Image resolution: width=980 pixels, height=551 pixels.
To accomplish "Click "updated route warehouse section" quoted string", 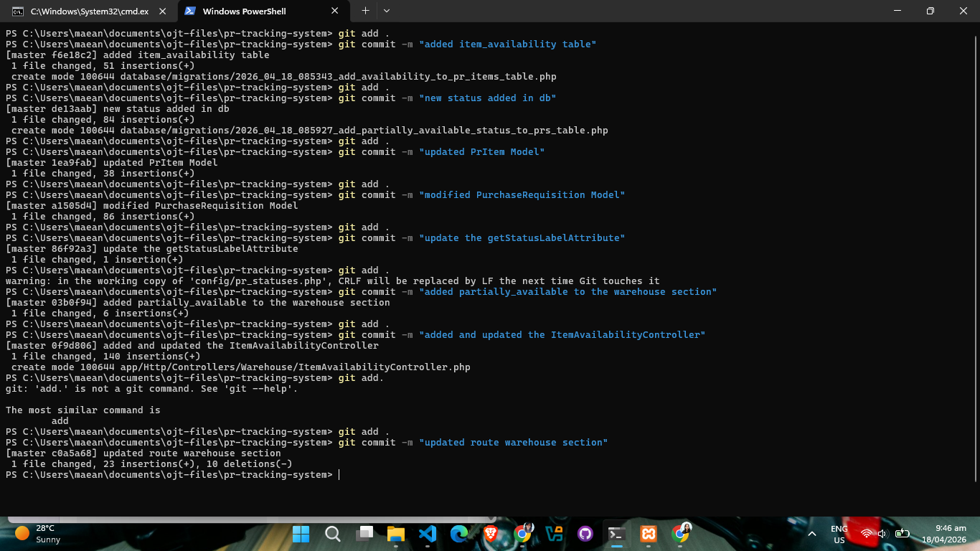I will click(514, 443).
